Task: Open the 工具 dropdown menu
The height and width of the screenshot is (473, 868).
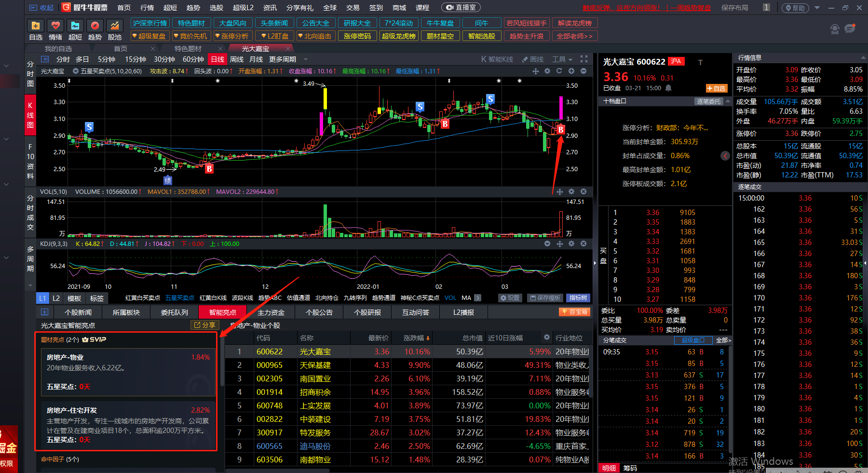Action: 562,59
